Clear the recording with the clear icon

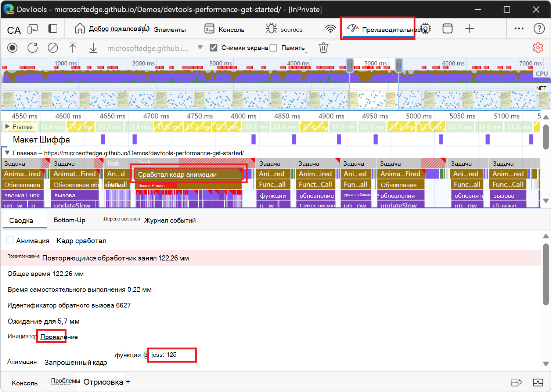(53, 48)
